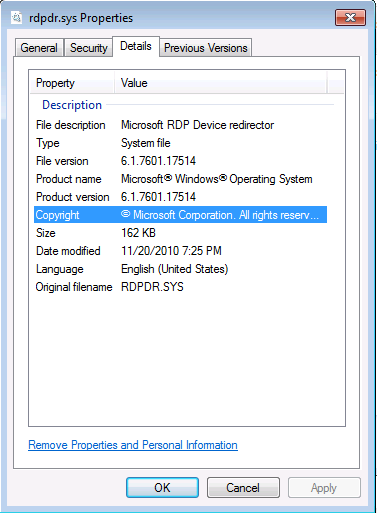Screen dimensions: 377x513
Task: Click the rdpdr.sys file icon in title bar
Action: (x=16, y=18)
